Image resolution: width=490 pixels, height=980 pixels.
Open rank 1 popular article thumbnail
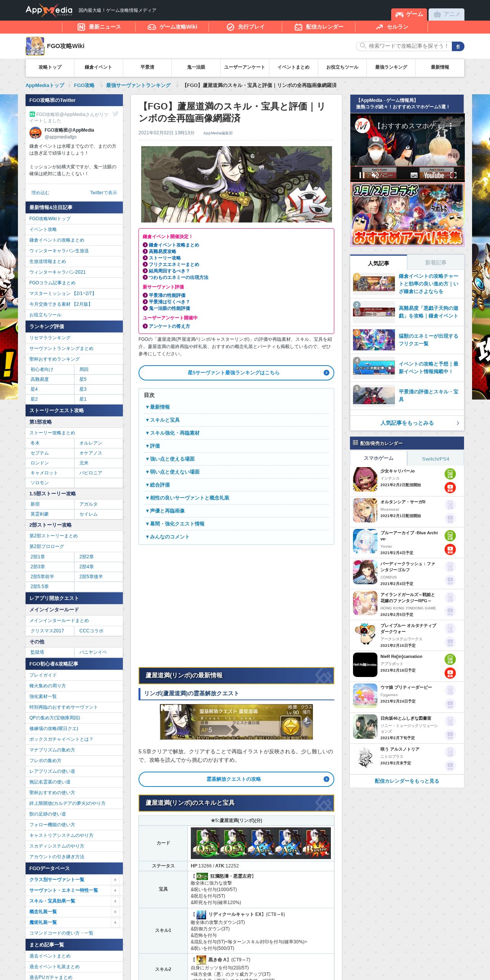pos(374,284)
